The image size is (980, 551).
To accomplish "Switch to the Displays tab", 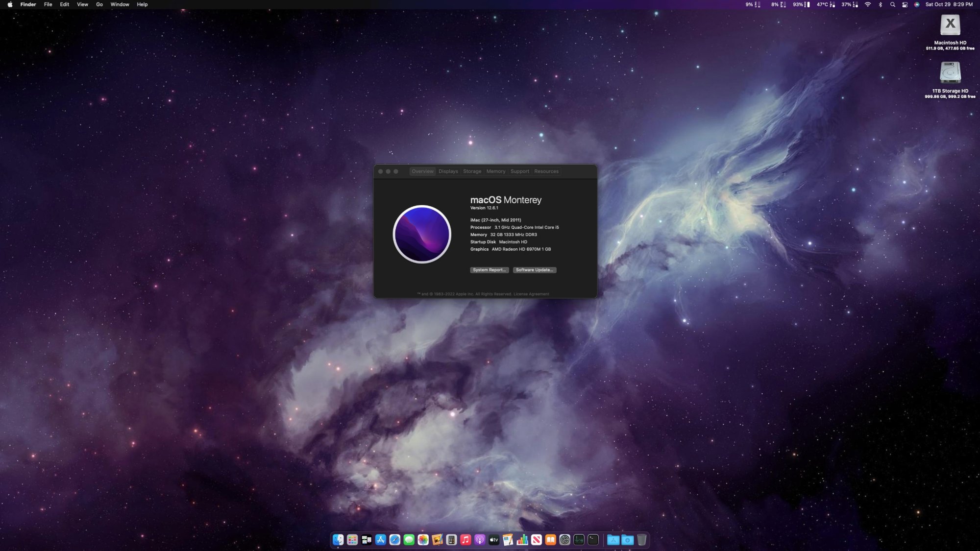I will [448, 171].
